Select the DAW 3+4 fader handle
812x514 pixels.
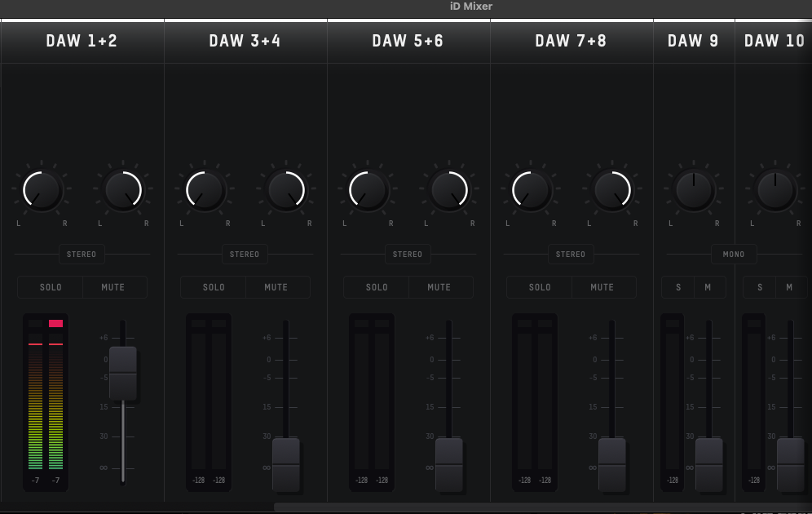tap(286, 465)
